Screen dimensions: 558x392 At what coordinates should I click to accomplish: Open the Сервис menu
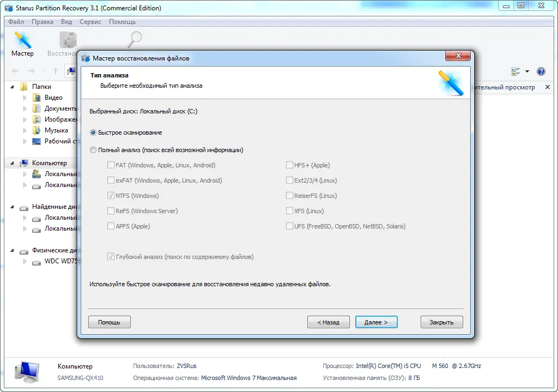[x=90, y=22]
